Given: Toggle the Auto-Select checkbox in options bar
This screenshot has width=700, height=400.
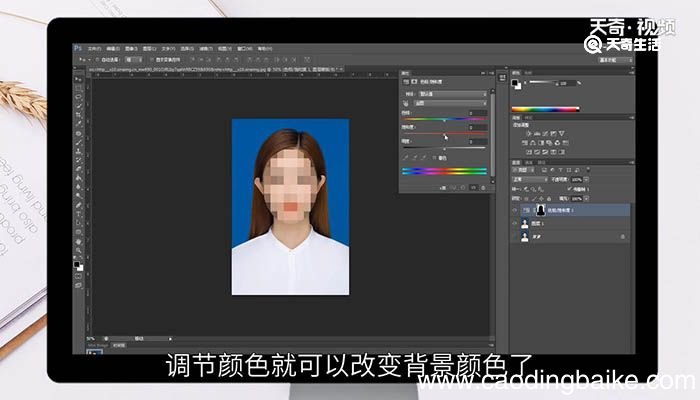Looking at the screenshot, I should point(97,59).
